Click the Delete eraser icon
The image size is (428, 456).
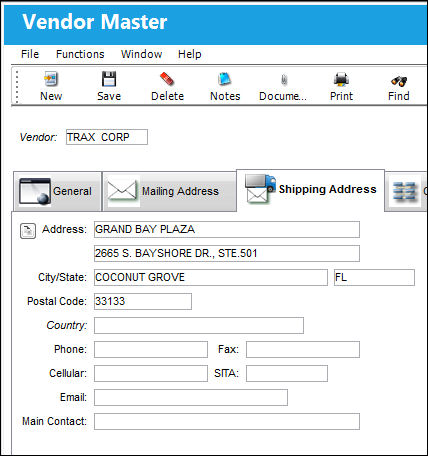(167, 79)
